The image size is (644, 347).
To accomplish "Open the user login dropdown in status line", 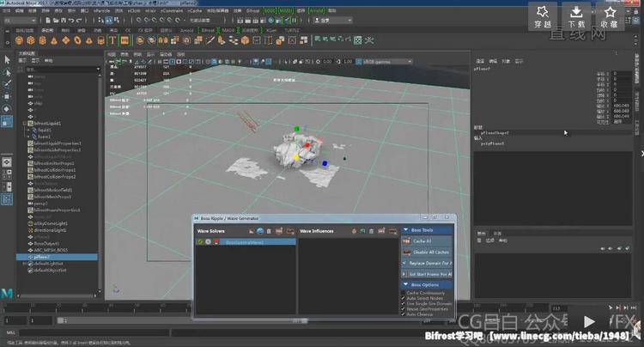I will pyautogui.click(x=333, y=20).
